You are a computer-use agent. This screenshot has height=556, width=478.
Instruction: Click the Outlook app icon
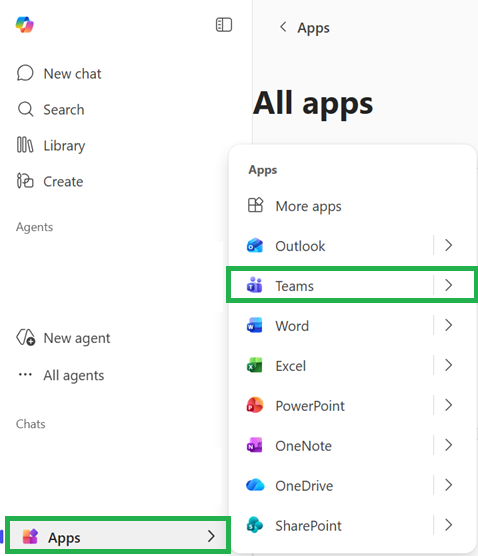coord(255,245)
